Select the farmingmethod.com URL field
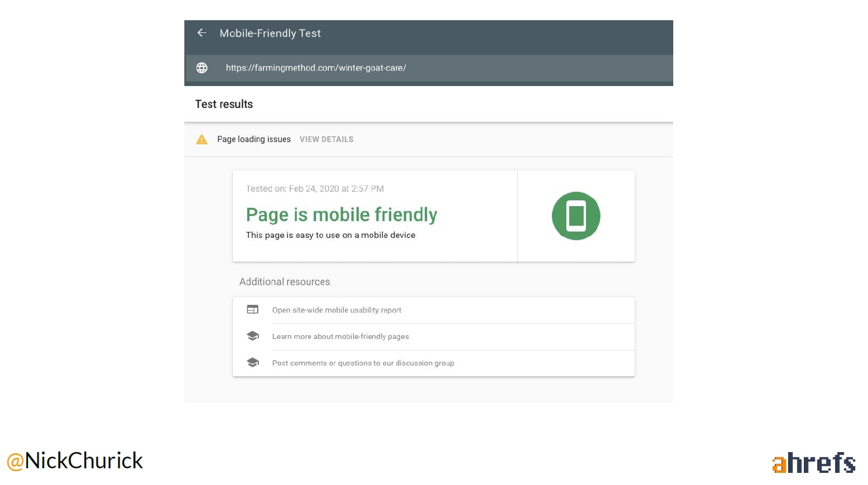 click(x=316, y=68)
